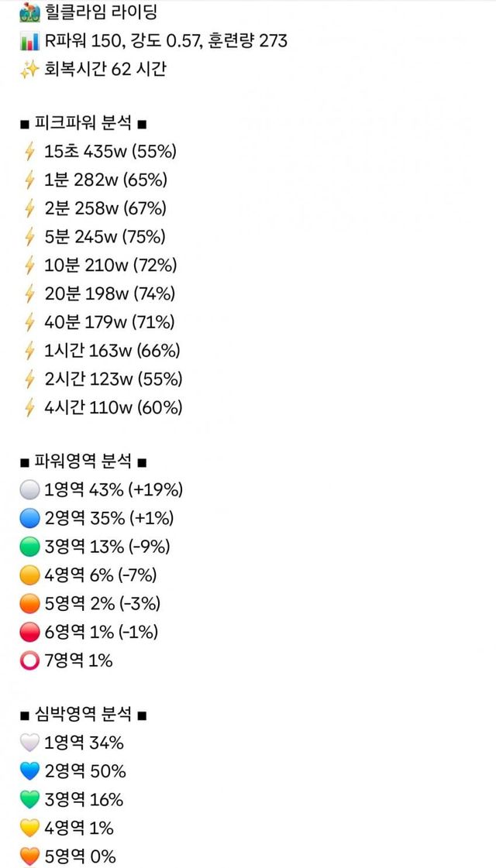Select the 피크파워 분석 section heading

coord(84,123)
